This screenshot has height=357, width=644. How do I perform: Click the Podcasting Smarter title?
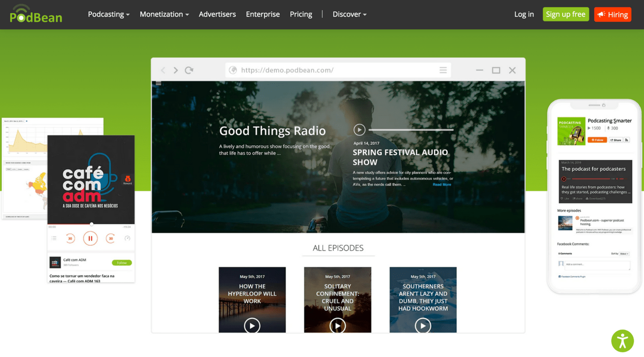(x=609, y=121)
